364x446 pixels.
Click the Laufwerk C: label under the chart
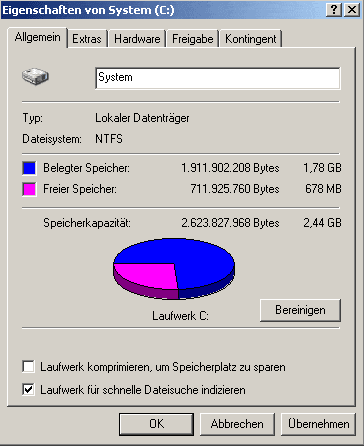[x=180, y=315]
